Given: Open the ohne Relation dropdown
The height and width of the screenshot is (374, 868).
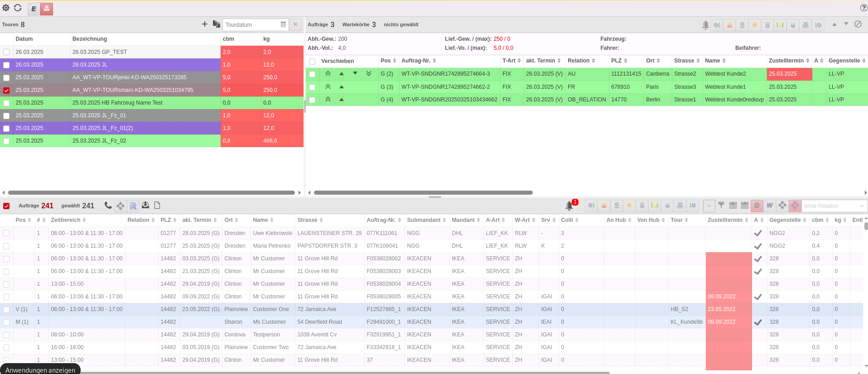Looking at the screenshot, I should click(x=834, y=206).
